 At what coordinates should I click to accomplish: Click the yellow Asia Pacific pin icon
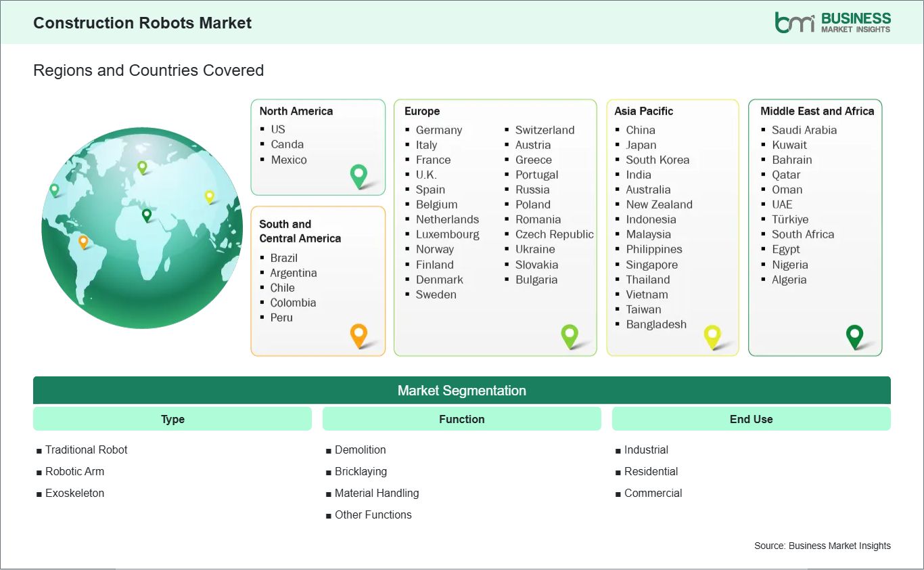tap(712, 335)
